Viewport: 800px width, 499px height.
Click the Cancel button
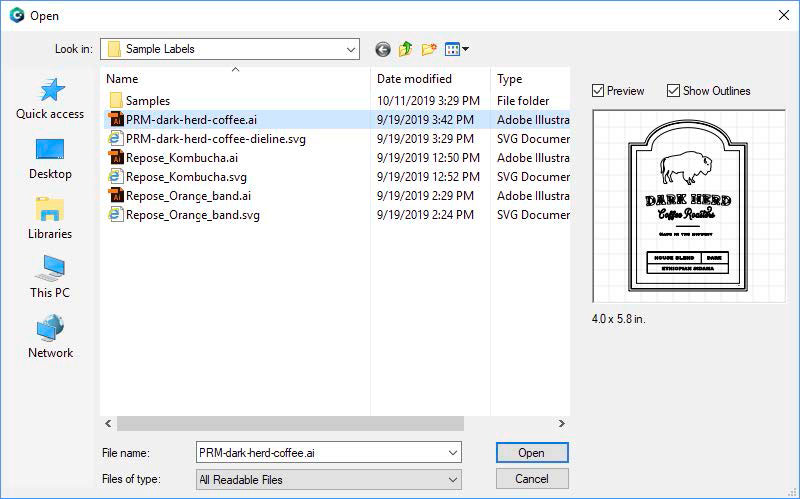pyautogui.click(x=532, y=479)
